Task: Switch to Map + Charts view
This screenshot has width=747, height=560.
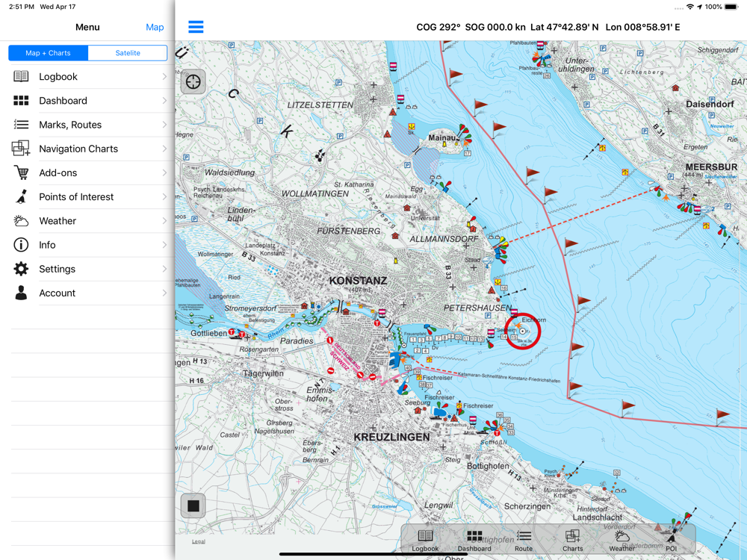Action: coord(48,53)
